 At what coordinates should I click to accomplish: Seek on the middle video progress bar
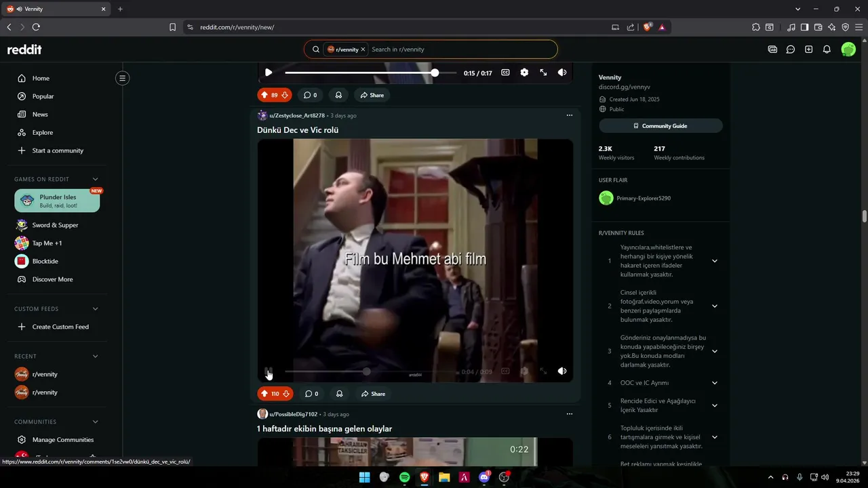370,371
